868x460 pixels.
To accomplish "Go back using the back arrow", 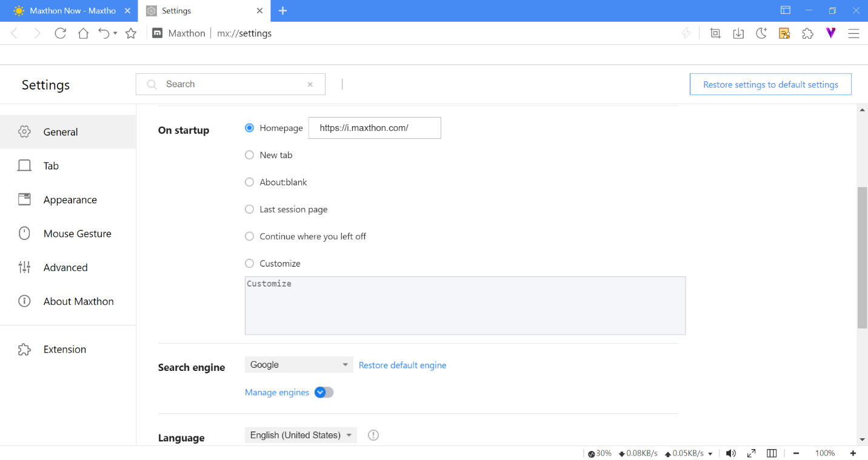I will click(15, 33).
